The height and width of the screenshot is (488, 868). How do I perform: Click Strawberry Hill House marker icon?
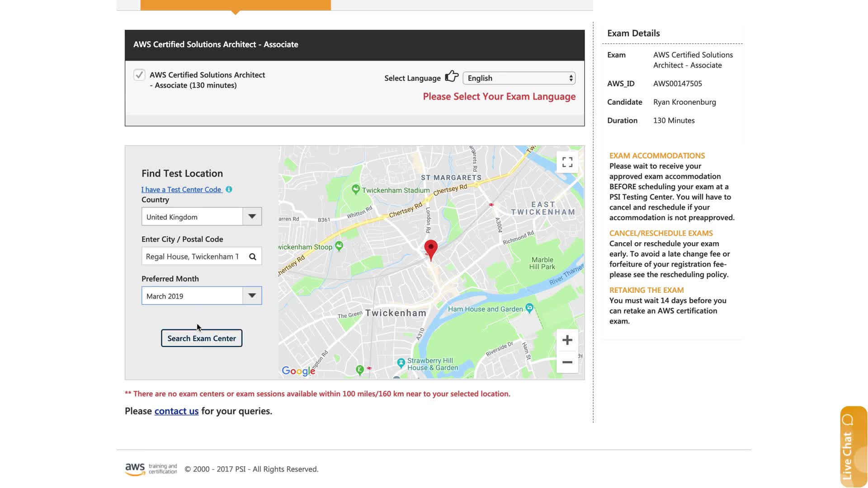(401, 362)
